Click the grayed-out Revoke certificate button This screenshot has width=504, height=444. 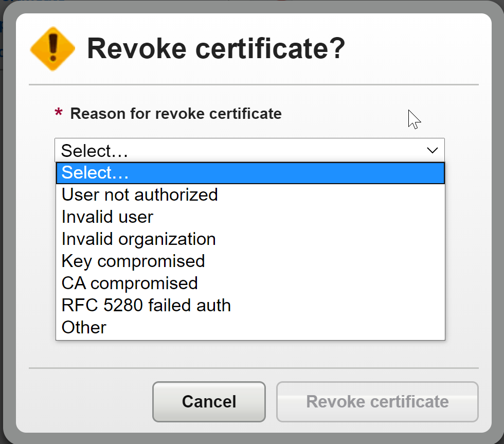pyautogui.click(x=377, y=402)
